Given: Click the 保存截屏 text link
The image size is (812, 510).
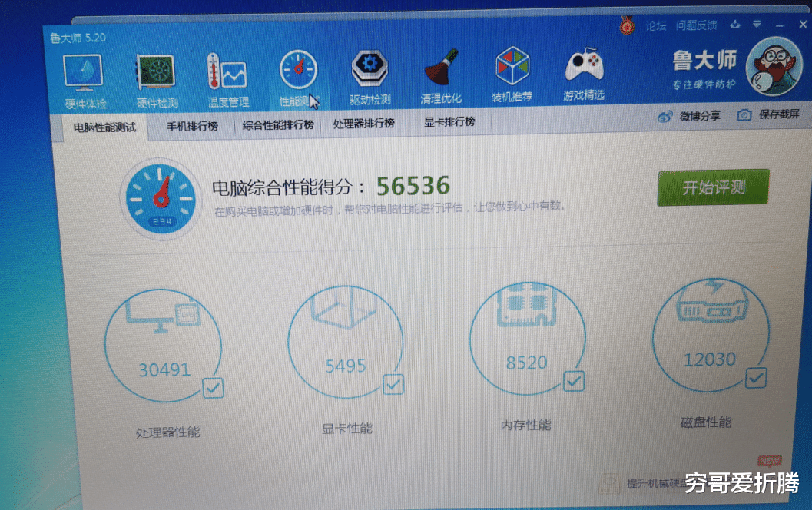Looking at the screenshot, I should (x=780, y=114).
